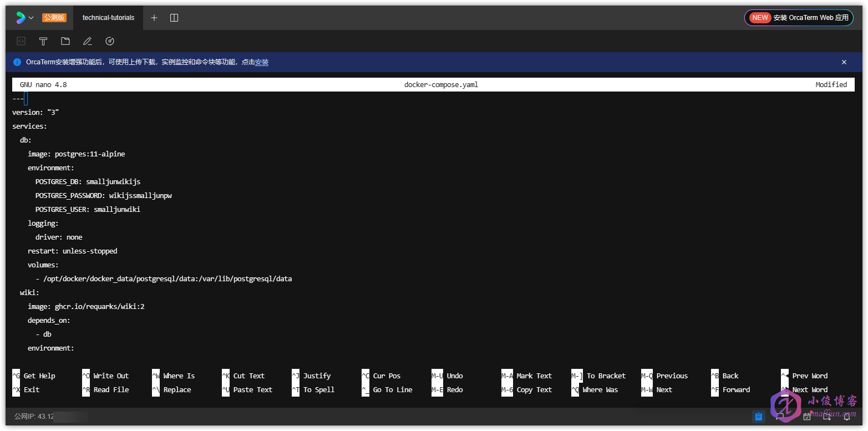Image resolution: width=868 pixels, height=431 pixels.
Task: Open the text T toolbar icon
Action: click(43, 41)
